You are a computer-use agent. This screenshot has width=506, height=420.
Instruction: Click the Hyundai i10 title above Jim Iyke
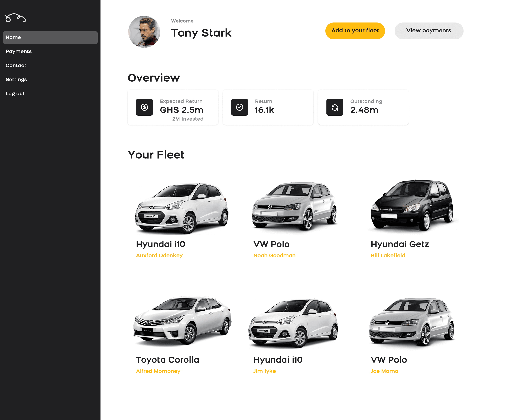click(278, 360)
